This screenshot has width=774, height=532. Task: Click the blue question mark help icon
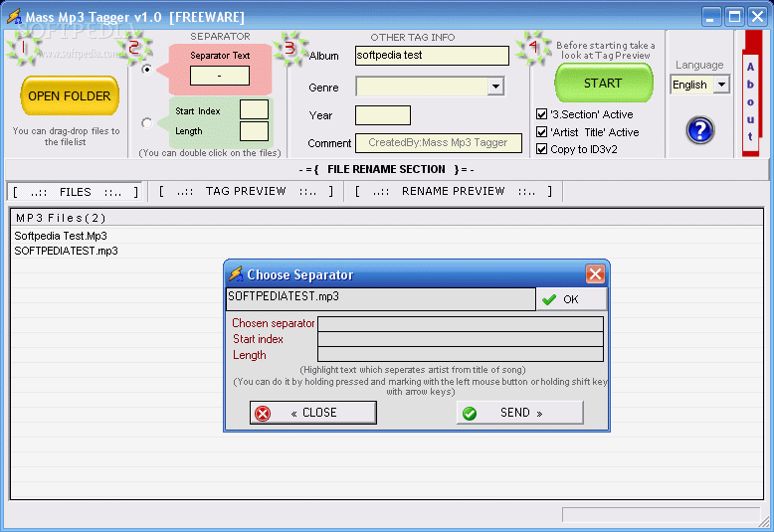point(700,130)
